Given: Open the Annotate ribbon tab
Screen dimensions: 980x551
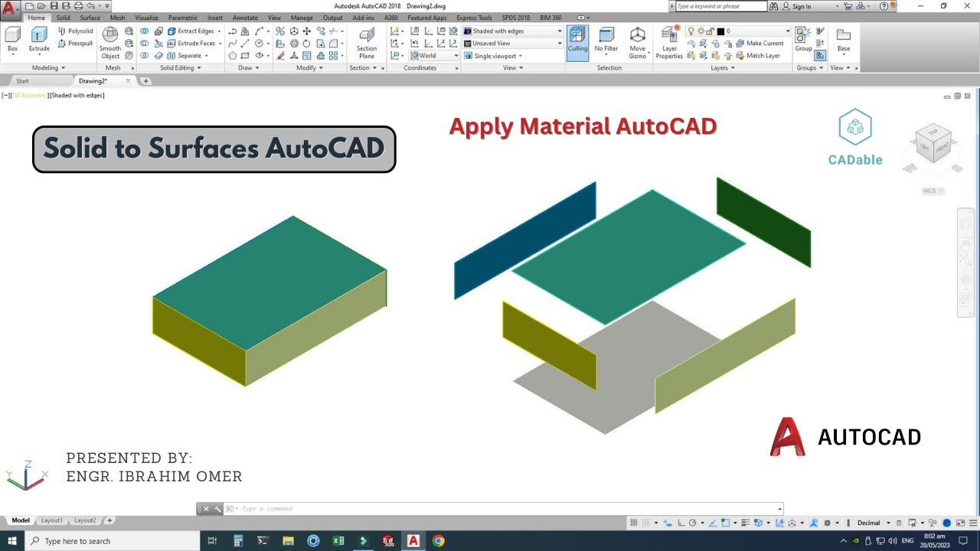Looking at the screenshot, I should (x=245, y=18).
